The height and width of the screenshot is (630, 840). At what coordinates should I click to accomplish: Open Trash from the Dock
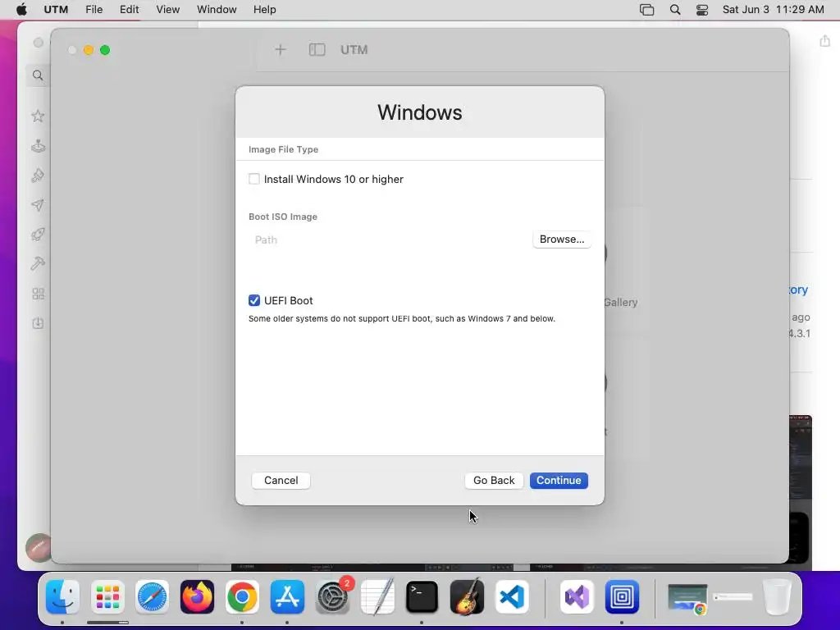point(777,597)
